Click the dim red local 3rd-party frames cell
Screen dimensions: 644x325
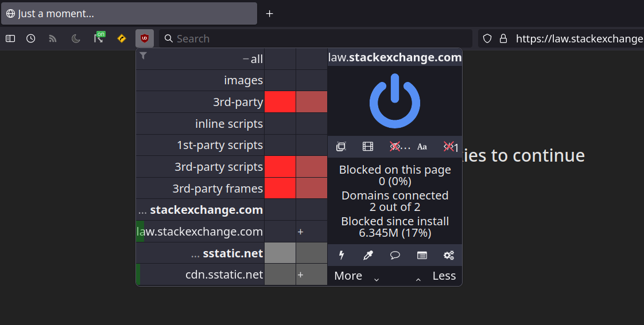tap(312, 189)
